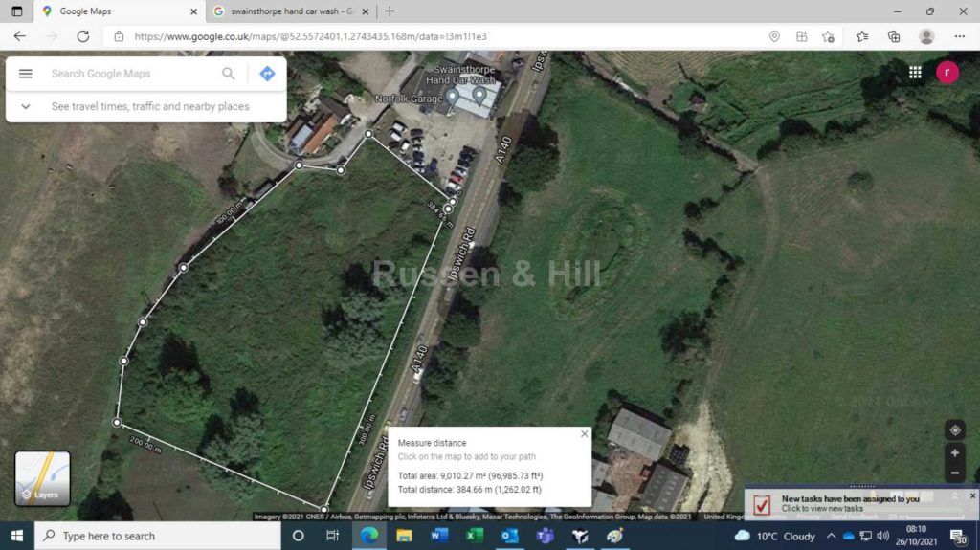Image resolution: width=980 pixels, height=550 pixels.
Task: Open Microsoft Edge from taskbar
Action: (x=369, y=536)
